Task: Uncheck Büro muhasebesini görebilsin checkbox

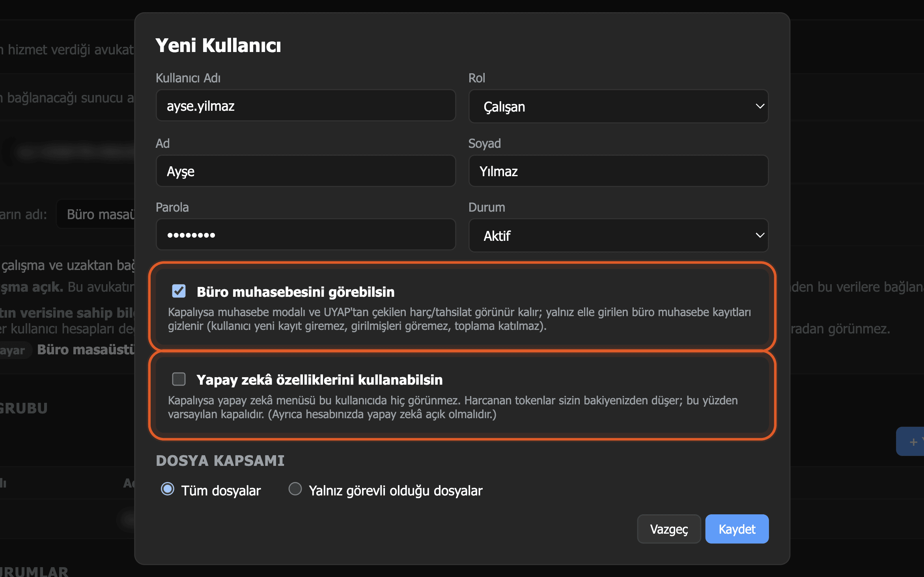Action: (x=179, y=291)
